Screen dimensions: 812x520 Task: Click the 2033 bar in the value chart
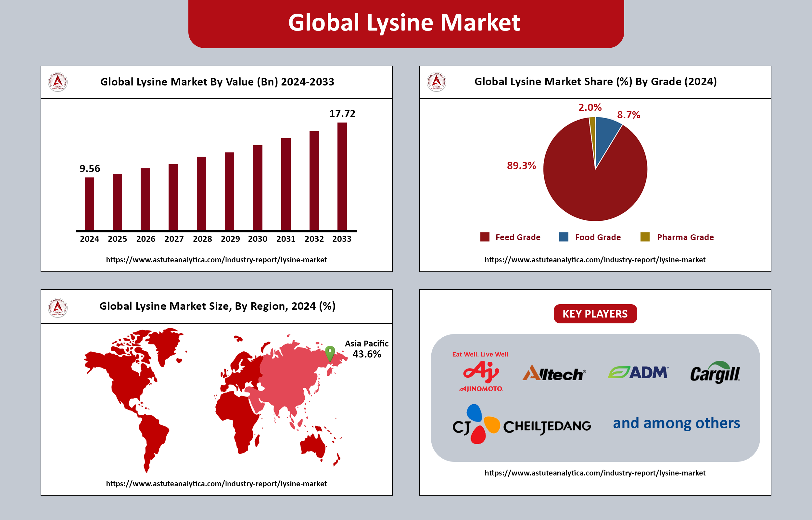(342, 176)
